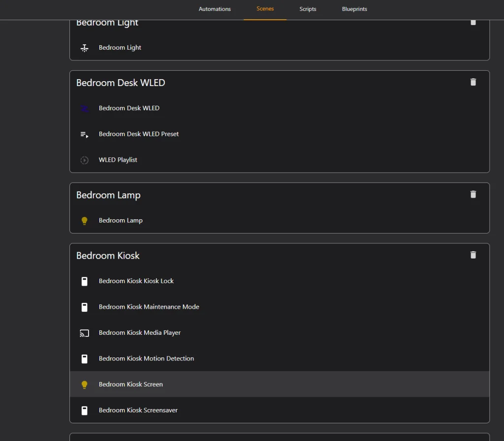Click the Kiosk Screensaver device icon
Screen dimensions: 504x441
click(x=84, y=411)
